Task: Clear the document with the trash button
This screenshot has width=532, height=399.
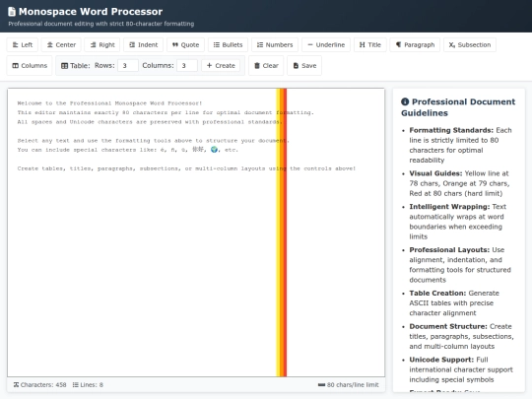Action: [266, 65]
